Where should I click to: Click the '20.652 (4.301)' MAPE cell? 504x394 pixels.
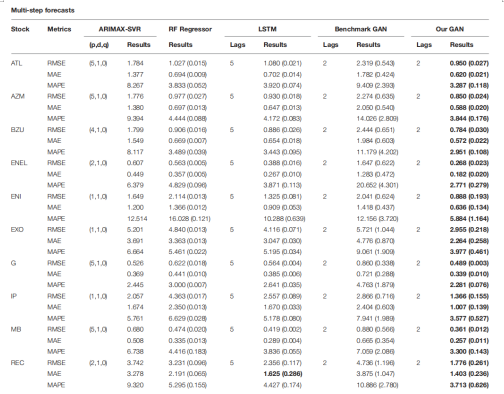click(x=377, y=185)
